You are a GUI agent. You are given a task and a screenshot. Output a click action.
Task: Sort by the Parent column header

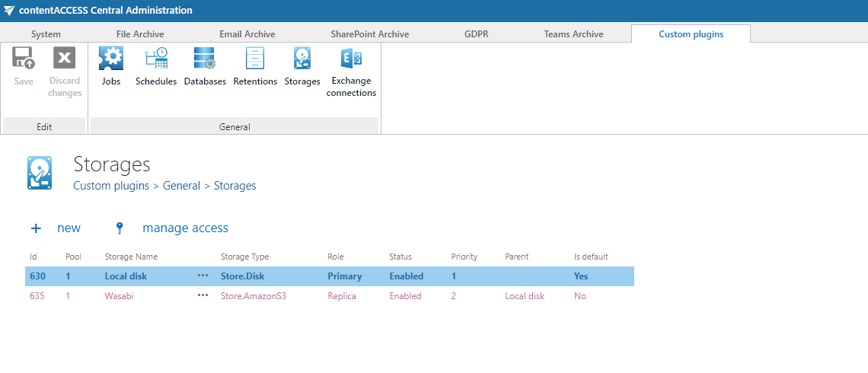(x=516, y=257)
